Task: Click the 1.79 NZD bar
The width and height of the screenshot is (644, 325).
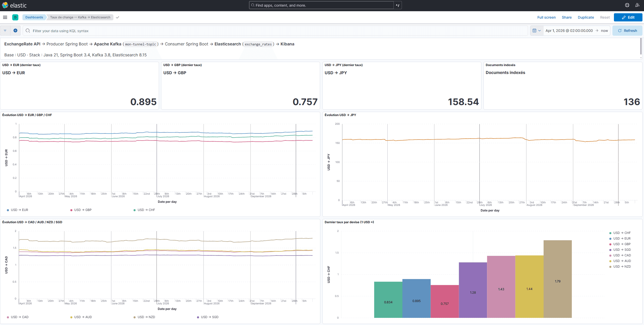Action: pyautogui.click(x=557, y=279)
